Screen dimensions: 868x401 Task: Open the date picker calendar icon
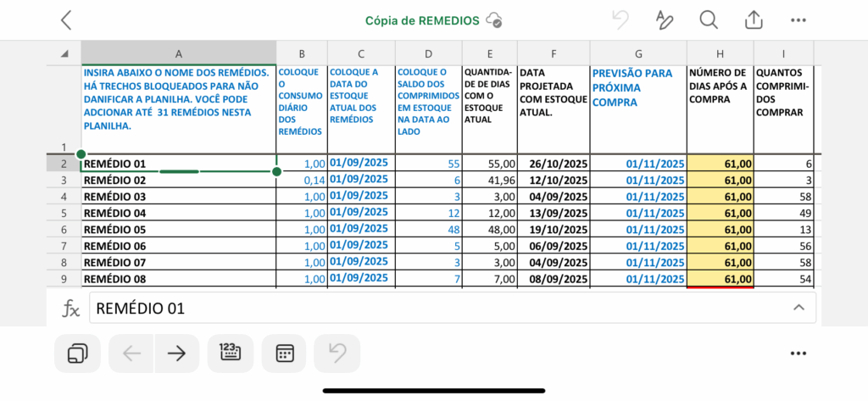(x=284, y=354)
